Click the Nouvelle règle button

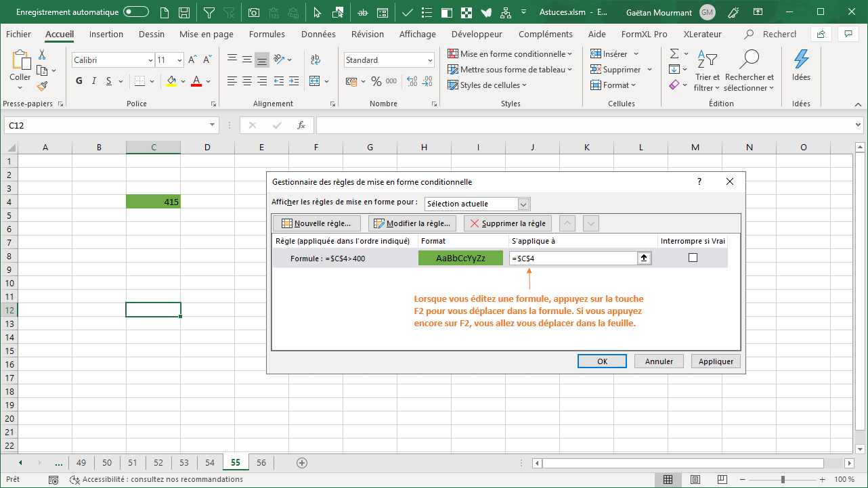(316, 223)
